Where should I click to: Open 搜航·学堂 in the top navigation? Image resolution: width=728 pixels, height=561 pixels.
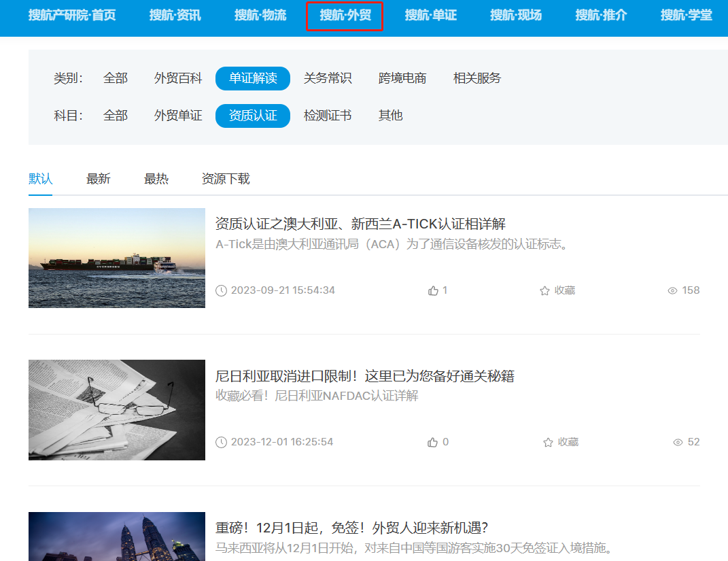[686, 16]
